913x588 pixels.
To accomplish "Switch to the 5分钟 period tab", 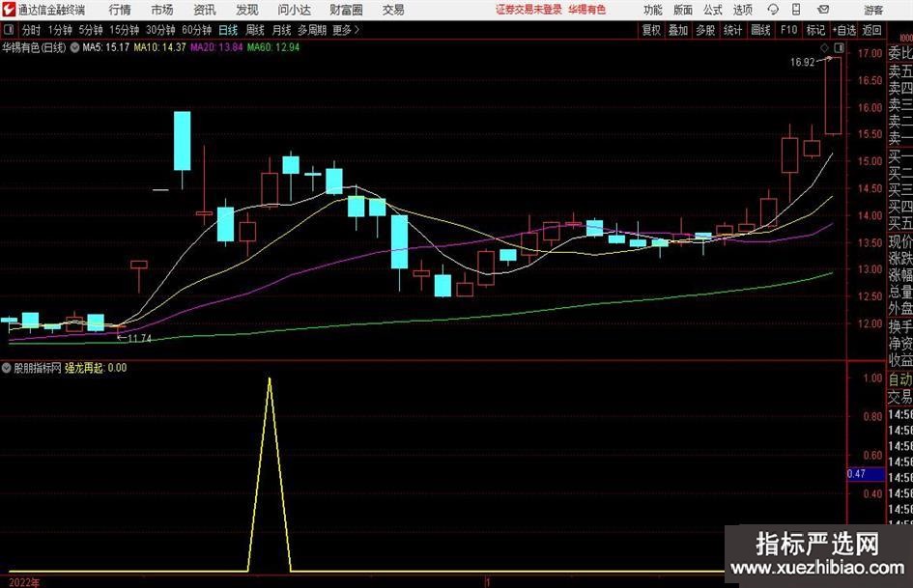I will [x=90, y=30].
